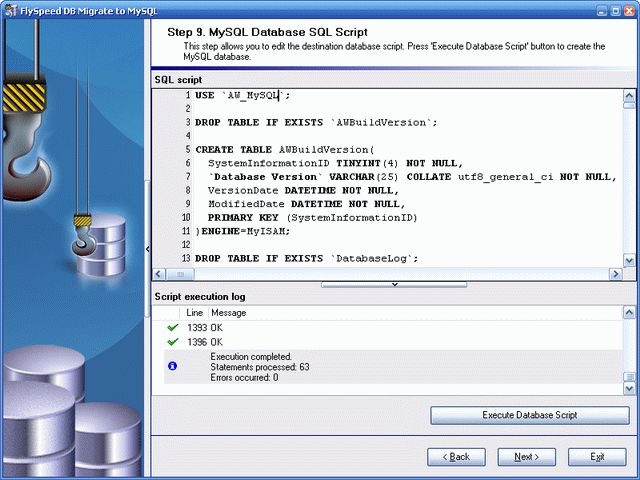Screen dimensions: 640x480
Task: Click the FlySpeed app icon in title bar
Action: coord(9,9)
